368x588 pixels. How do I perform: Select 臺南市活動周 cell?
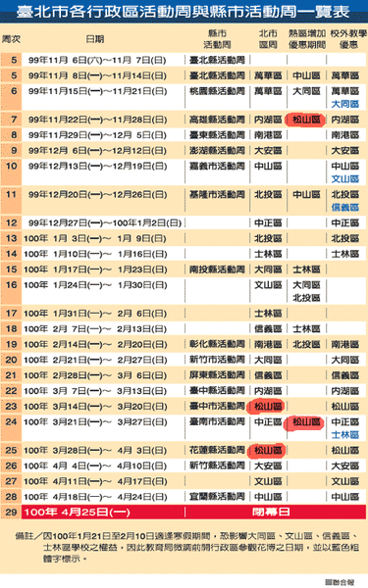217,421
